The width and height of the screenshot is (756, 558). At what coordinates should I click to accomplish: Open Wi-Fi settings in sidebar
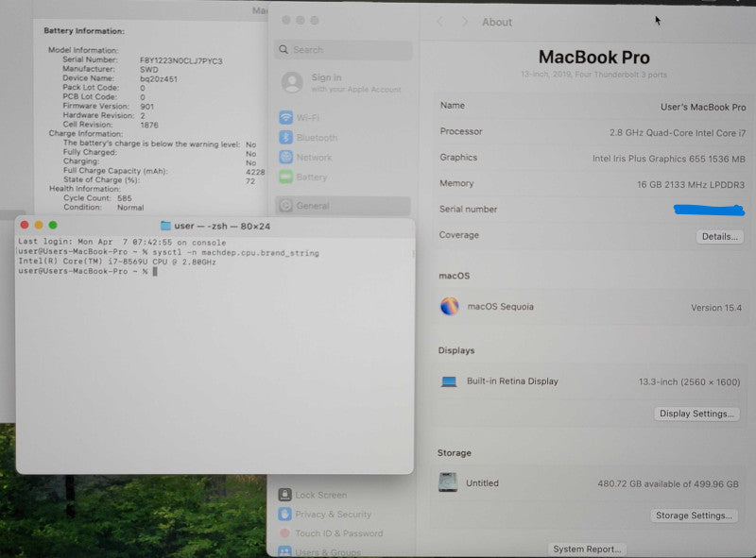click(299, 118)
